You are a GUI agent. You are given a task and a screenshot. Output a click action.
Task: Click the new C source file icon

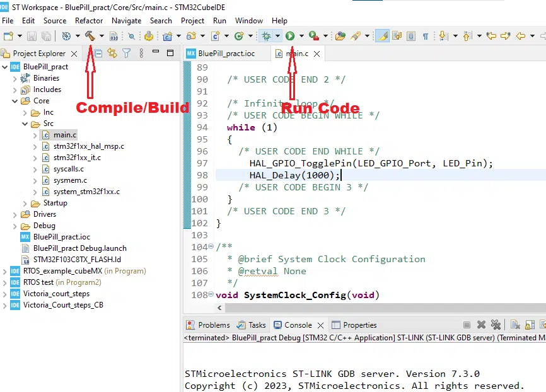coord(216,36)
